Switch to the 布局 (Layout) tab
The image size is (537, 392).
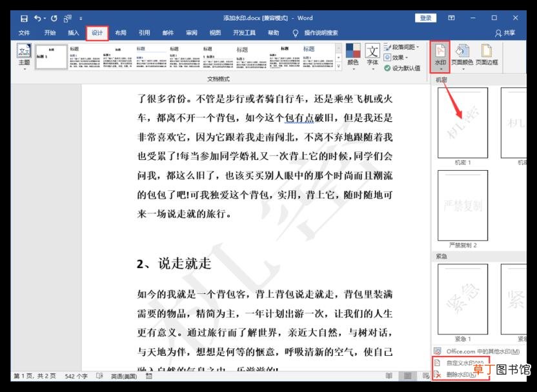(x=121, y=33)
